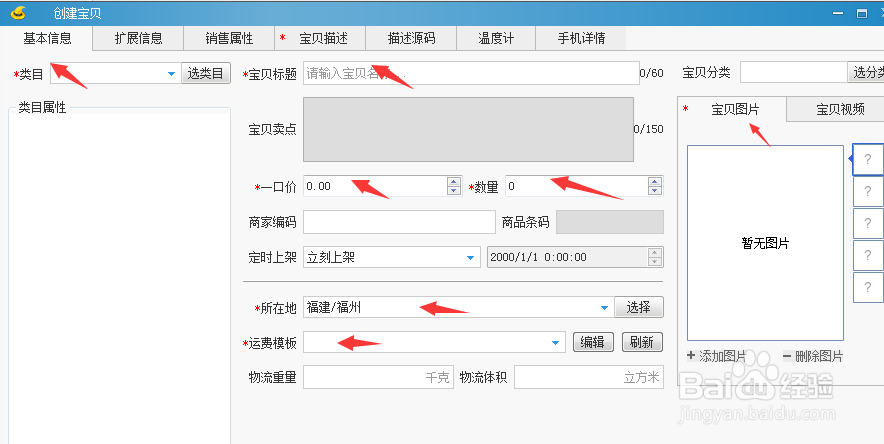Screen dimensions: 884x444
Task: Switch to the 基本信息 tab
Action: 47,38
